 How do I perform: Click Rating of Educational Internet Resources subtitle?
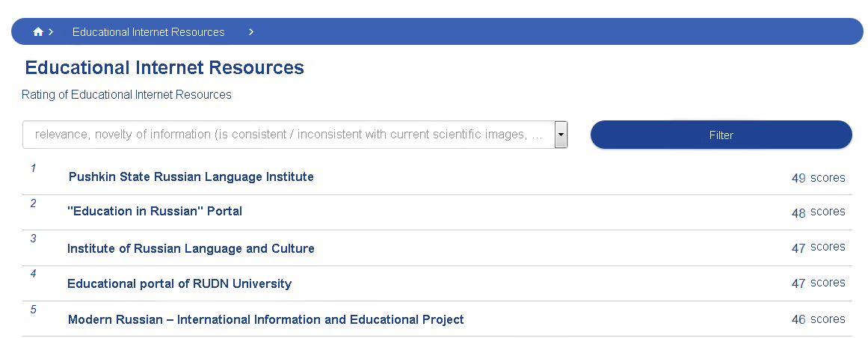tap(126, 95)
